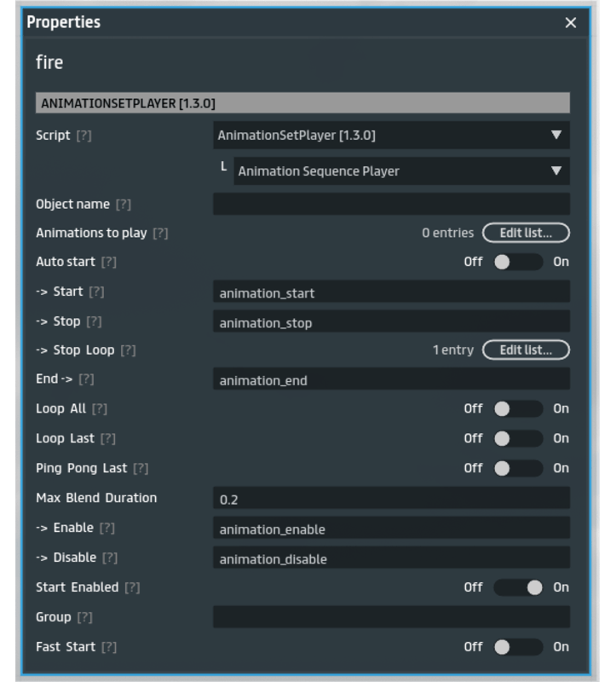
Task: Click the help icon beside Object name
Action: click(123, 205)
